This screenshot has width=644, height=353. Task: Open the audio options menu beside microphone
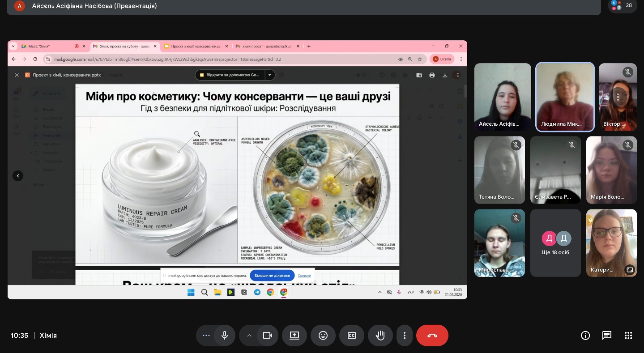click(206, 336)
